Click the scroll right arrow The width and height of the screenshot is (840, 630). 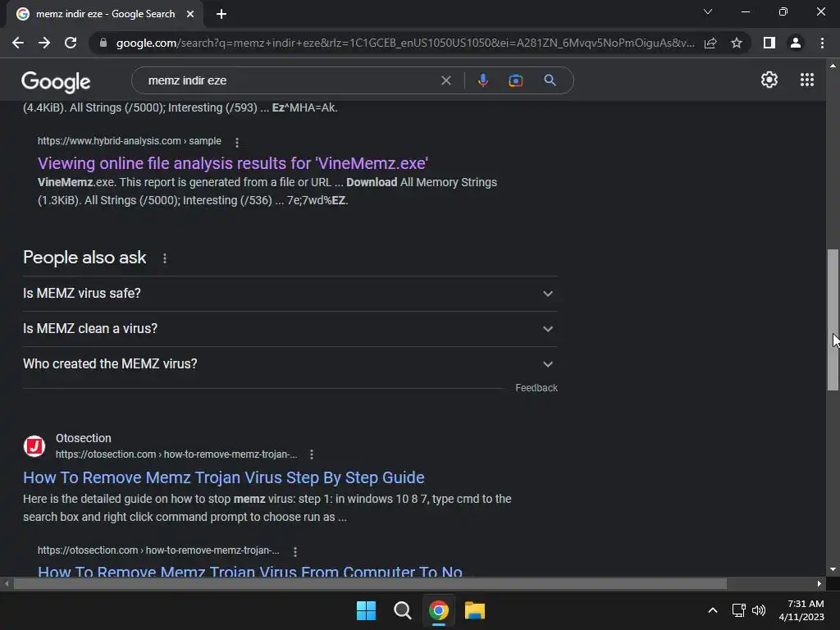click(x=819, y=584)
